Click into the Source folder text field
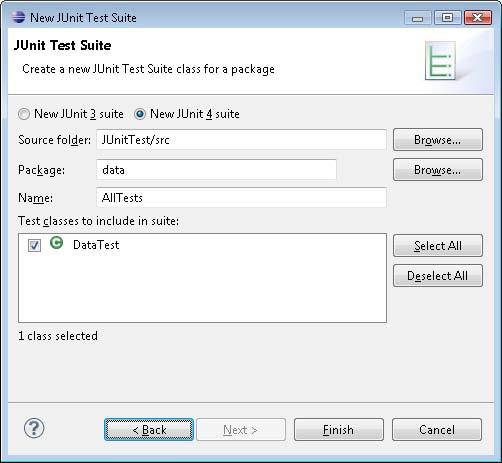The height and width of the screenshot is (463, 502). [241, 140]
